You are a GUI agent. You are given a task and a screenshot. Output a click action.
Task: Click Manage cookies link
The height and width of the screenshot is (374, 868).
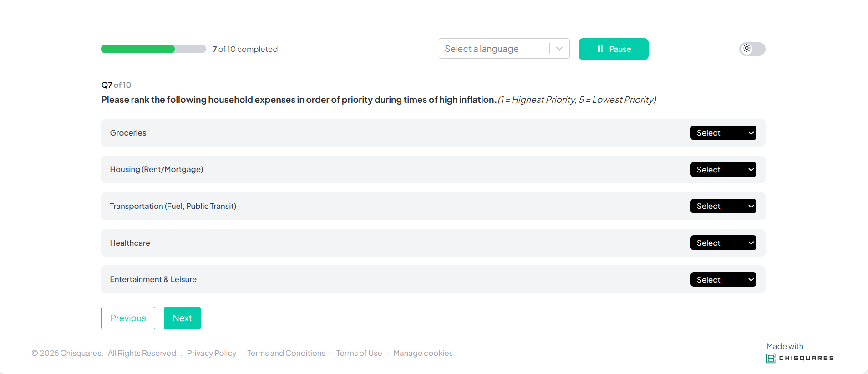tap(423, 353)
